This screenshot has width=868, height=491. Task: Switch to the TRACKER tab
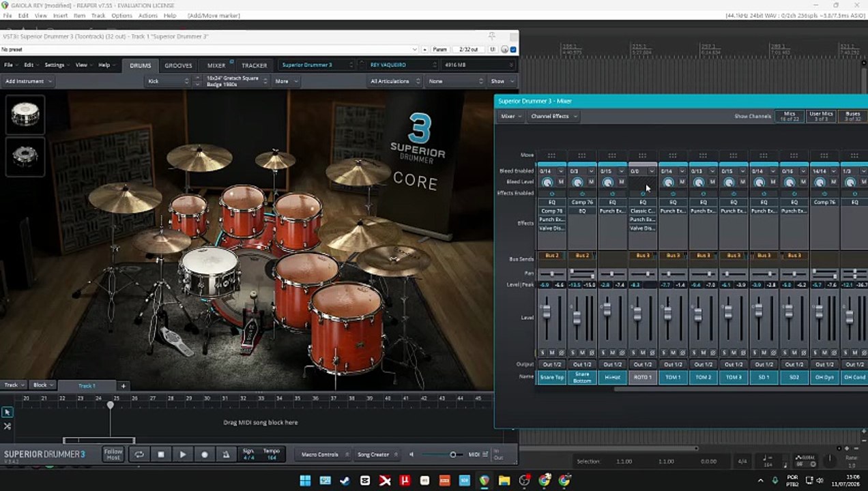(254, 65)
